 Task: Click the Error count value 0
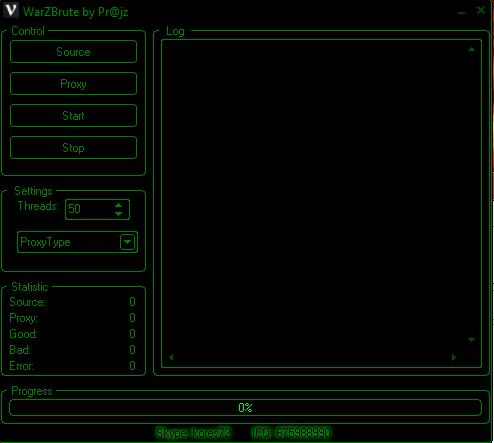[132, 366]
